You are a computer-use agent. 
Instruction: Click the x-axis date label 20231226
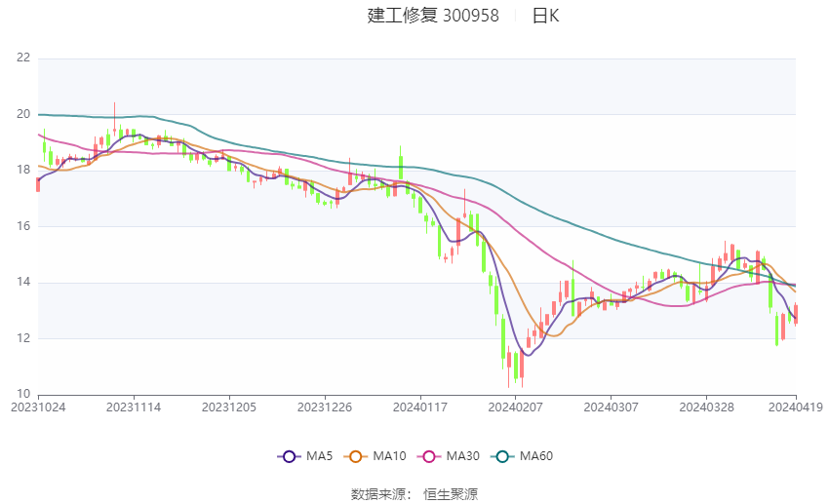[325, 407]
